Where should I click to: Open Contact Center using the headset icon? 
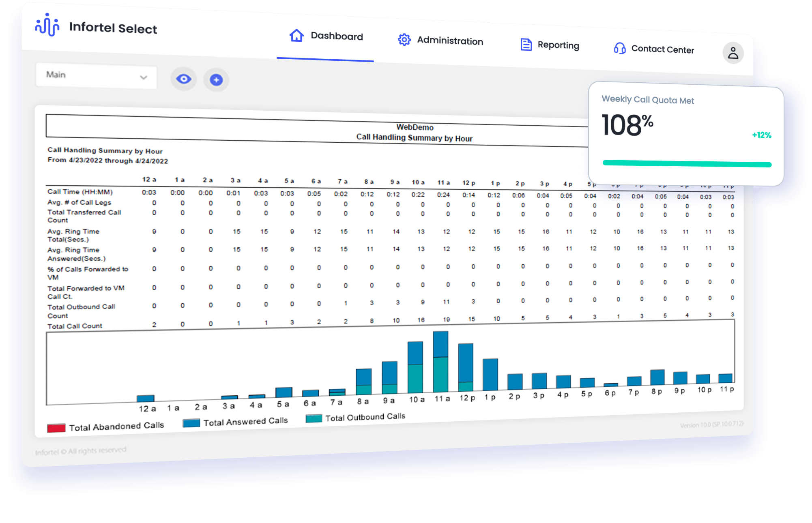click(x=619, y=49)
